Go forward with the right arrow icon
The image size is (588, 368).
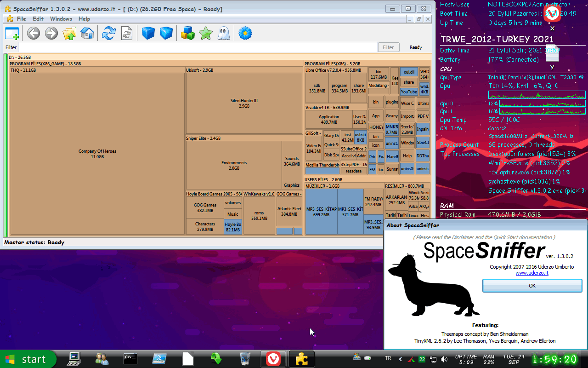pos(51,33)
